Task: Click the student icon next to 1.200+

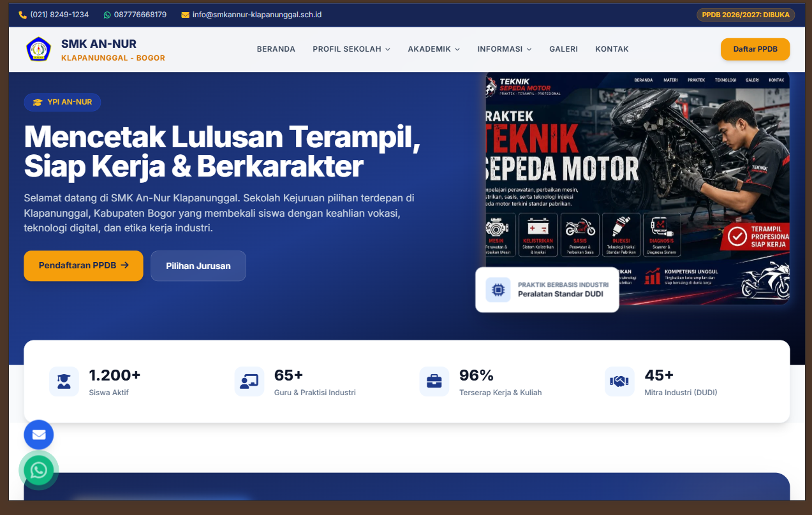Action: (64, 381)
